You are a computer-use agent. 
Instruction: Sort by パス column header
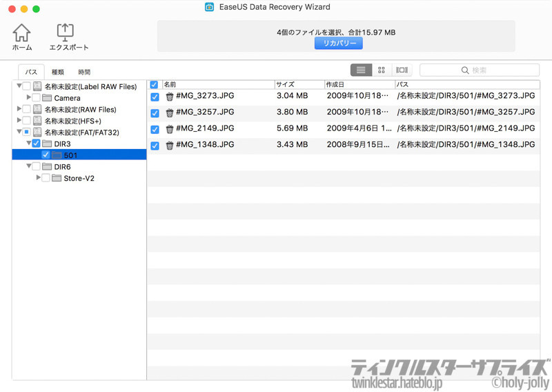(x=467, y=84)
